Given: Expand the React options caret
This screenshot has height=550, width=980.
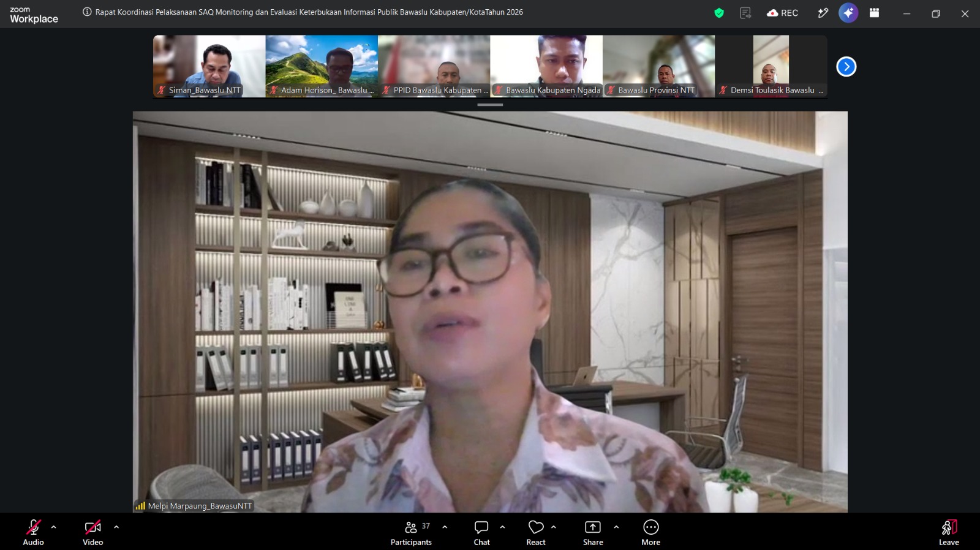Looking at the screenshot, I should tap(554, 527).
